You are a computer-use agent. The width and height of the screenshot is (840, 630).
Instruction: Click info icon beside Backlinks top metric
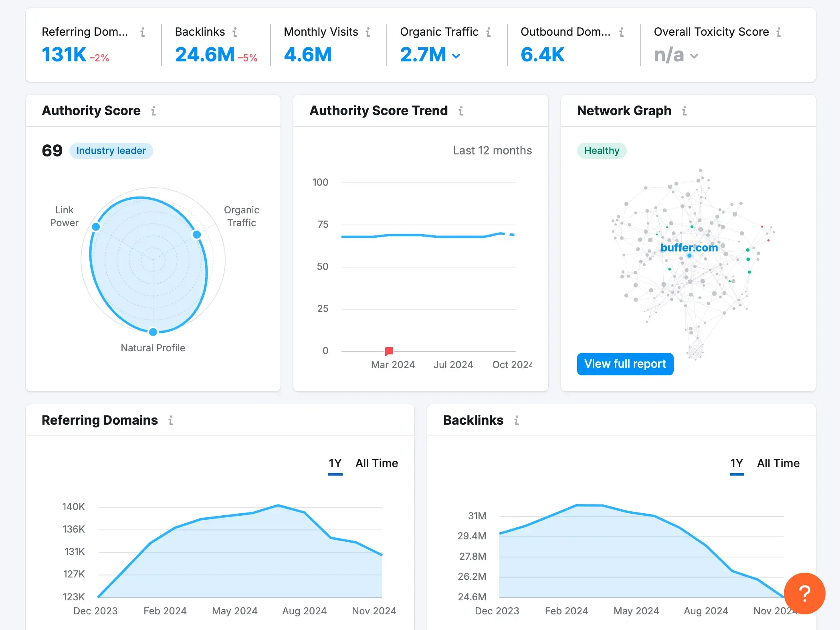point(235,32)
